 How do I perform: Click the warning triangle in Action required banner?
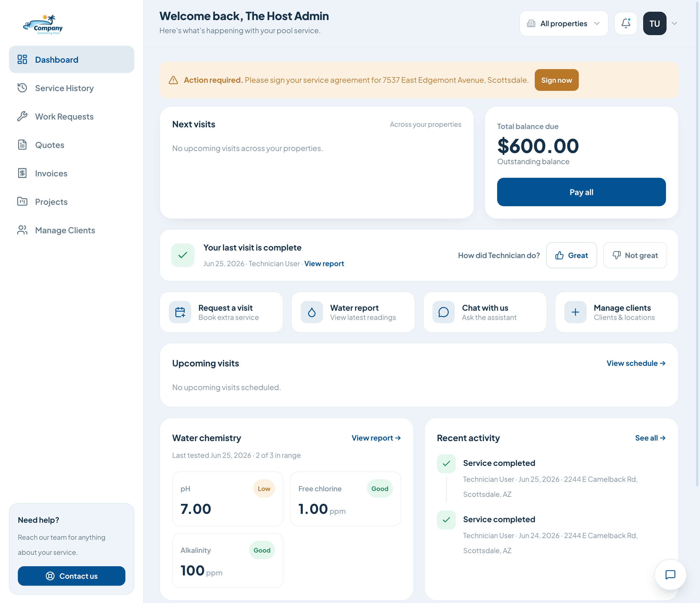(173, 80)
